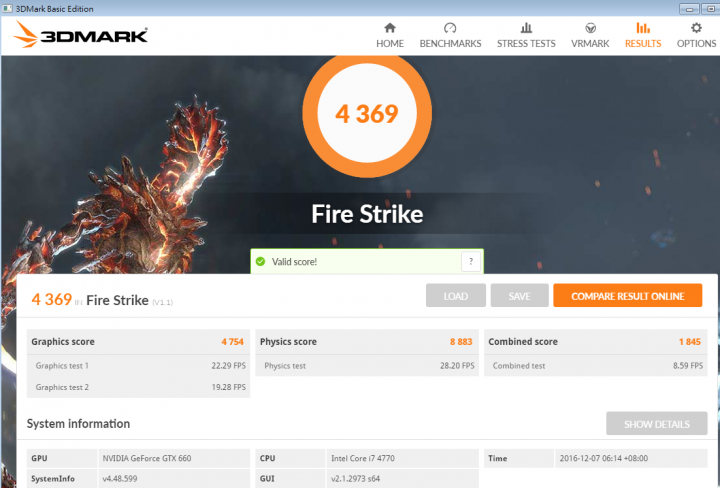Click the Graphics score value 4 754
Image resolution: width=720 pixels, height=488 pixels.
pyautogui.click(x=232, y=342)
